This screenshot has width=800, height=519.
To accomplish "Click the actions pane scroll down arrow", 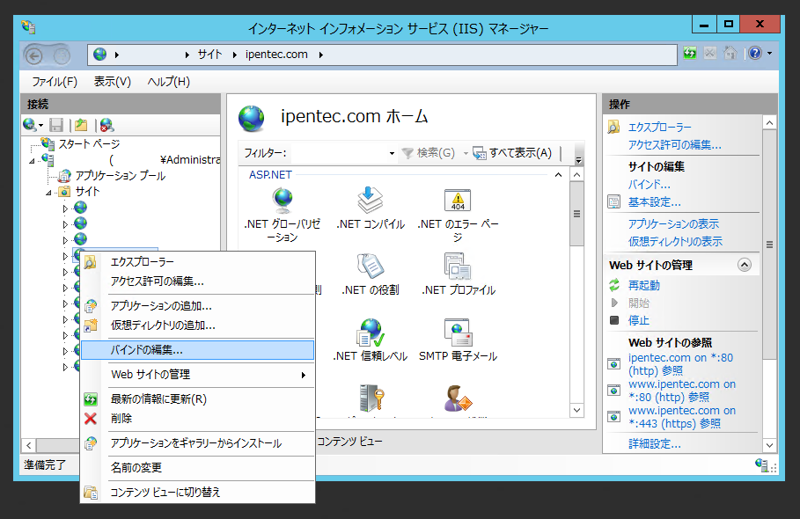I will tap(769, 444).
